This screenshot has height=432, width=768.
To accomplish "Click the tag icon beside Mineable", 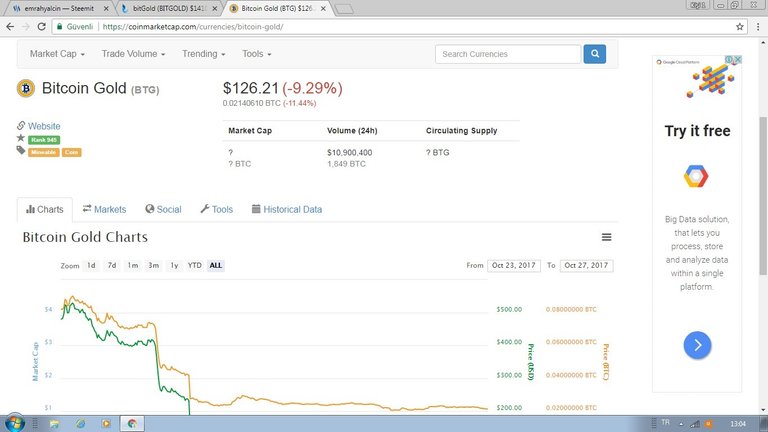I will (x=21, y=150).
